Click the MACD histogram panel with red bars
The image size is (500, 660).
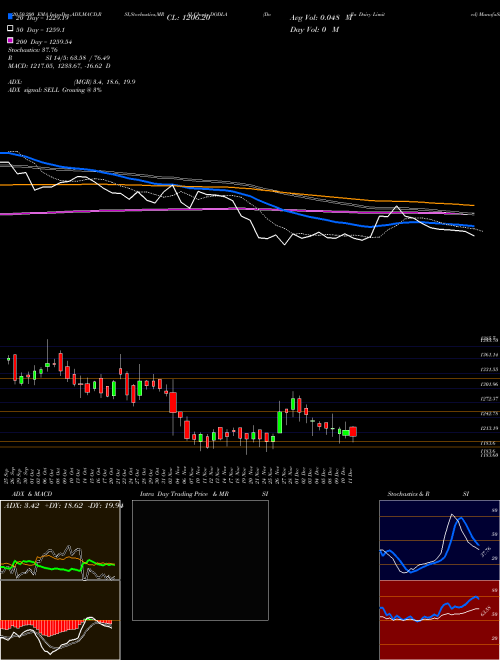point(60,620)
